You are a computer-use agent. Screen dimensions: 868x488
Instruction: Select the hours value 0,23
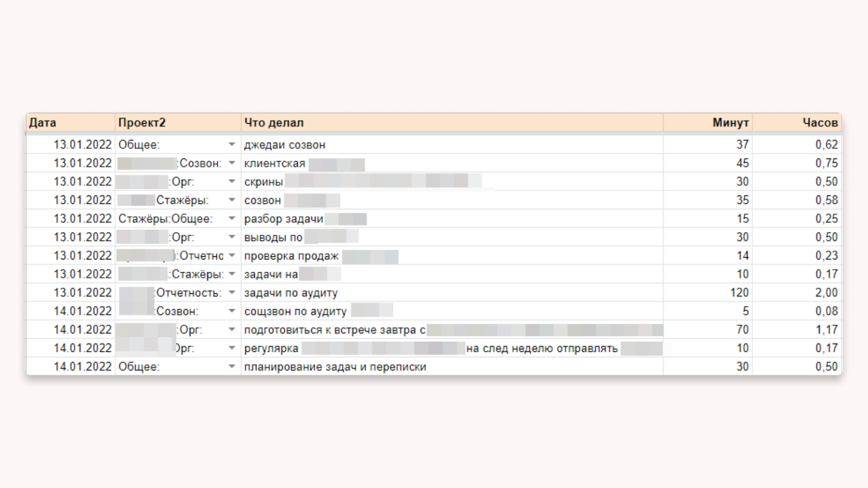827,256
